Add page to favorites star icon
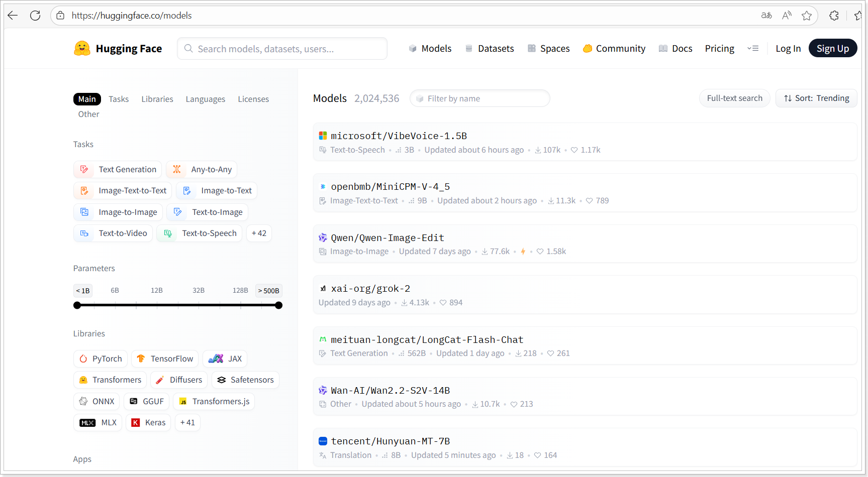 click(807, 16)
